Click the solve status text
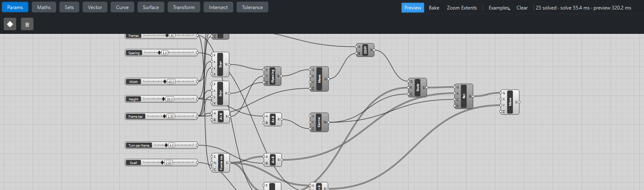644x190 pixels. 583,7
